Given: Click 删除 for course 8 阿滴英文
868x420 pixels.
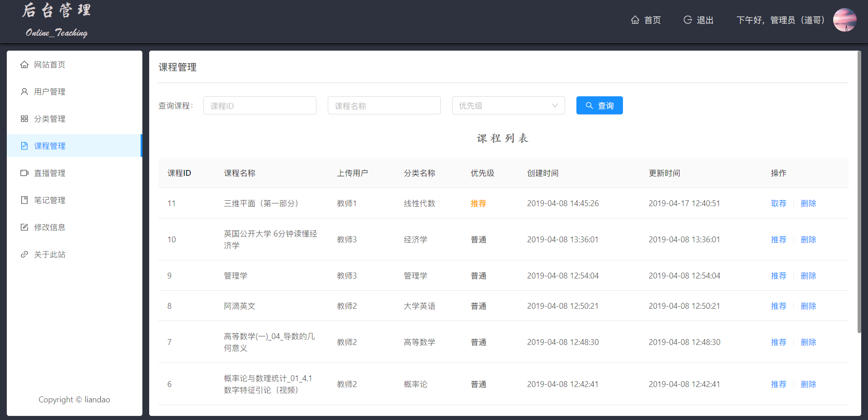Looking at the screenshot, I should (808, 306).
